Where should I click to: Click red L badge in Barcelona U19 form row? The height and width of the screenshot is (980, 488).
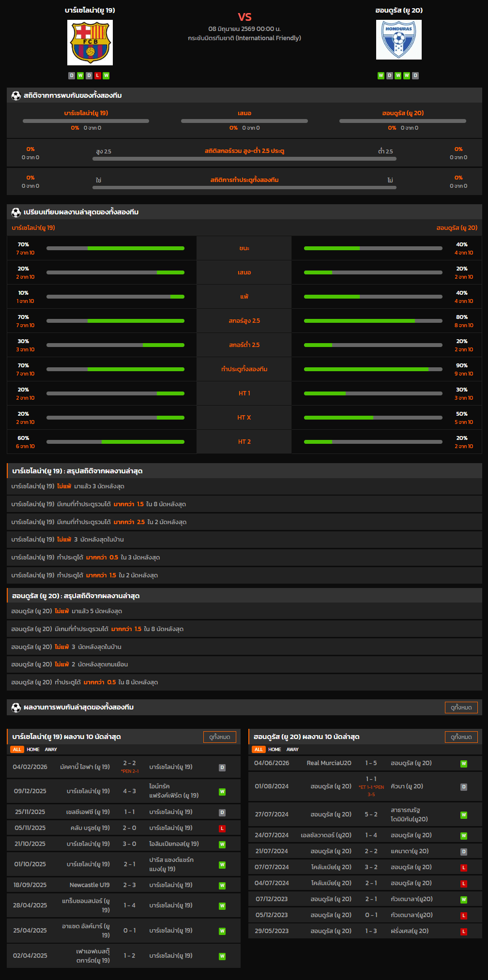[x=97, y=75]
